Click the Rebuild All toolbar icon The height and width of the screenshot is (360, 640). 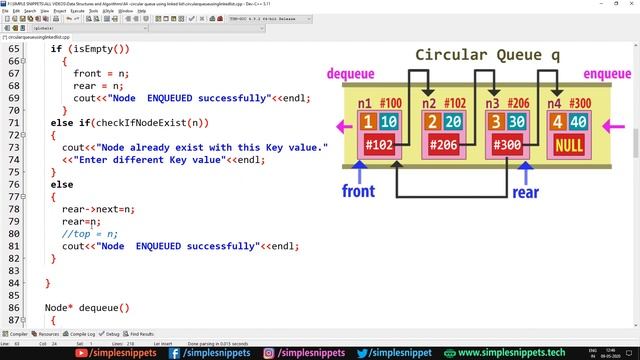(x=181, y=19)
